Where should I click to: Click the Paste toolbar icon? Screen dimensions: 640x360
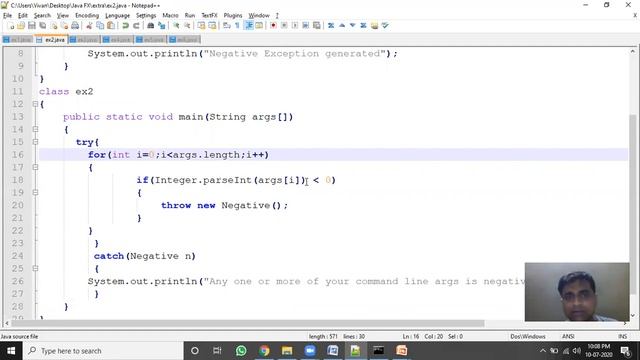point(111,26)
